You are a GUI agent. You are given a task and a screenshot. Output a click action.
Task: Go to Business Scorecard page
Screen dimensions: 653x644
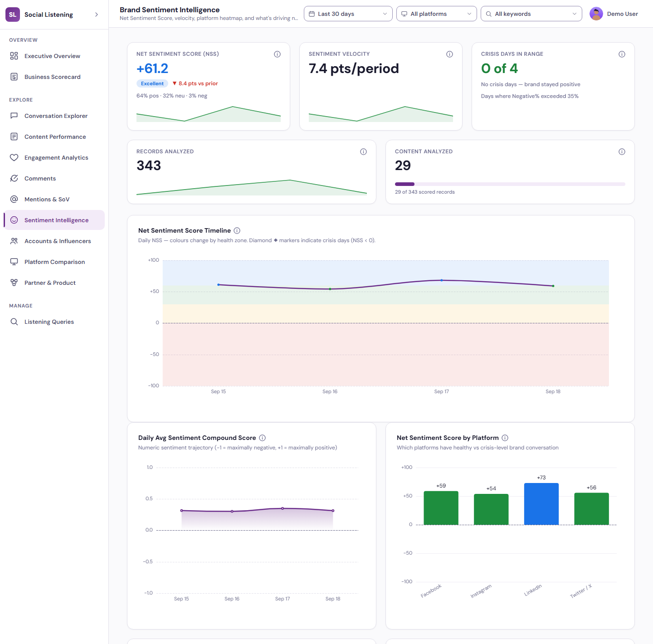click(54, 77)
